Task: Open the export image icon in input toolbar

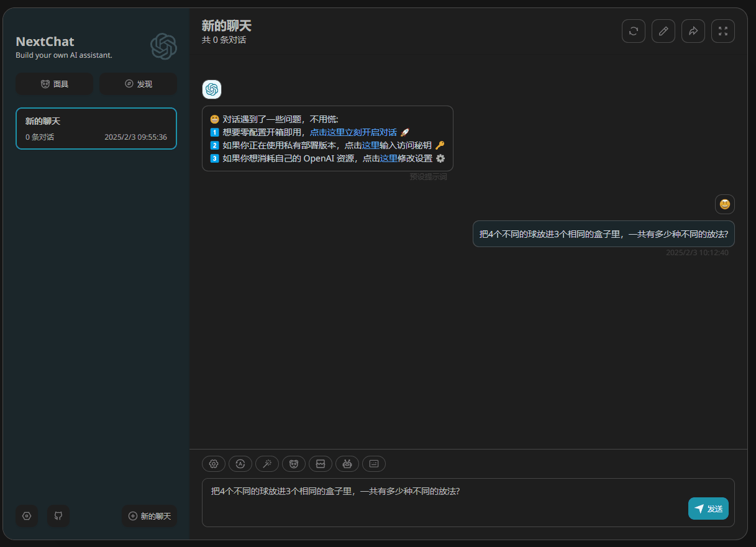Action: [320, 463]
